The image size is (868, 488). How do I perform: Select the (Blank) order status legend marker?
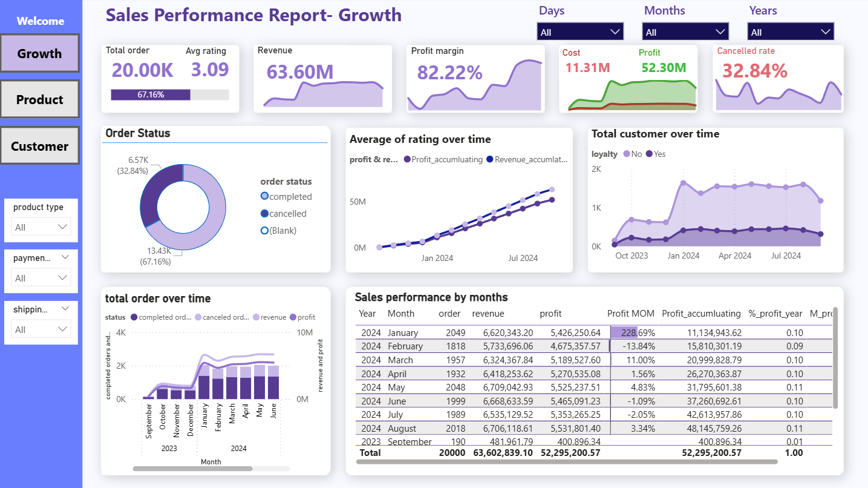coord(264,230)
